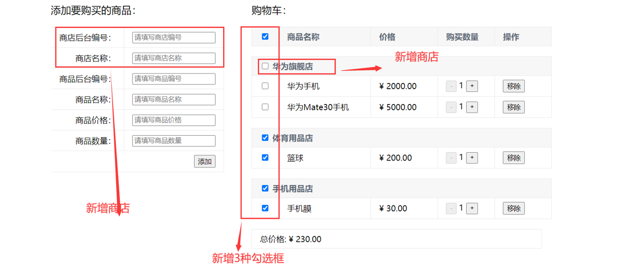Click the 商品后台编号 input field
The height and width of the screenshot is (271, 644).
pyautogui.click(x=174, y=79)
